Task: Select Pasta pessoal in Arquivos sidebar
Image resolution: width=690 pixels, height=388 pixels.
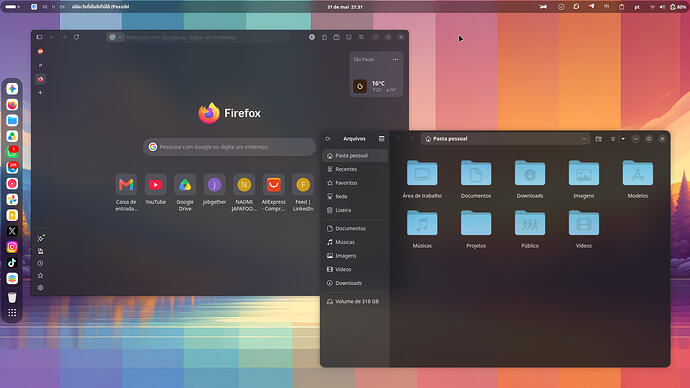Action: pos(355,156)
